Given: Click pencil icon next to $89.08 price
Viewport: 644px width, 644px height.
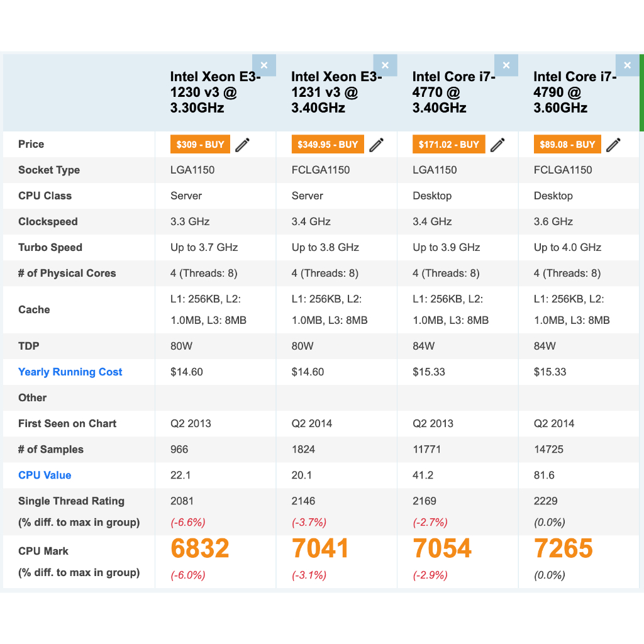Looking at the screenshot, I should (x=613, y=145).
